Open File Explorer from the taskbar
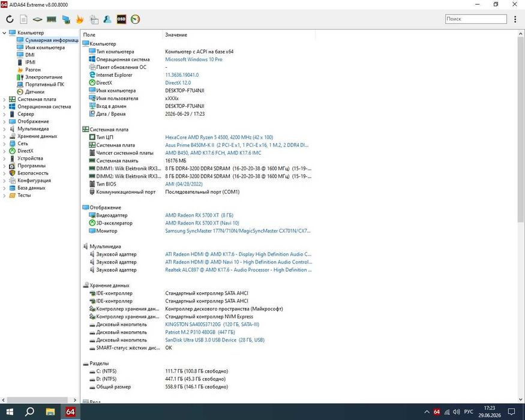Screen dimensions: 525x420 [x=50, y=412]
